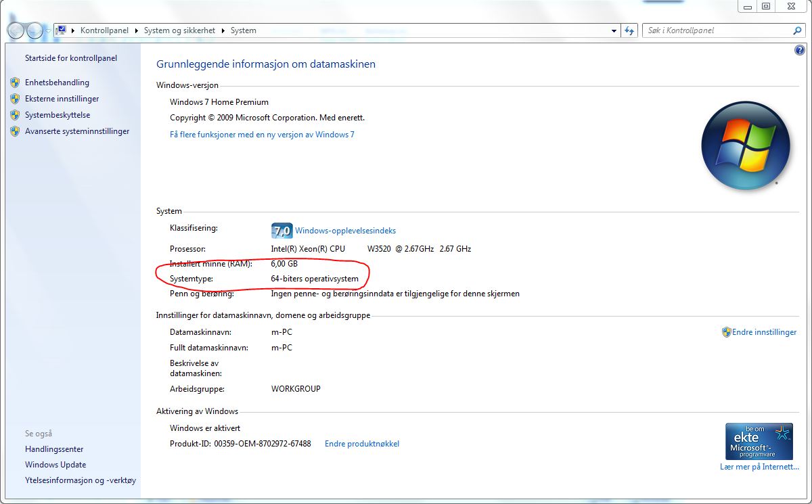This screenshot has width=812, height=504.
Task: Open the address bar history dropdown
Action: coord(614,30)
